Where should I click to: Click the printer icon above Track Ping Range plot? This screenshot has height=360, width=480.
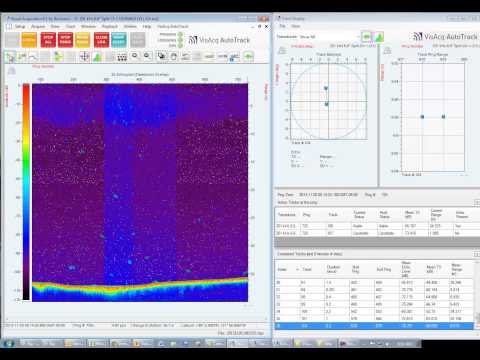tap(387, 51)
